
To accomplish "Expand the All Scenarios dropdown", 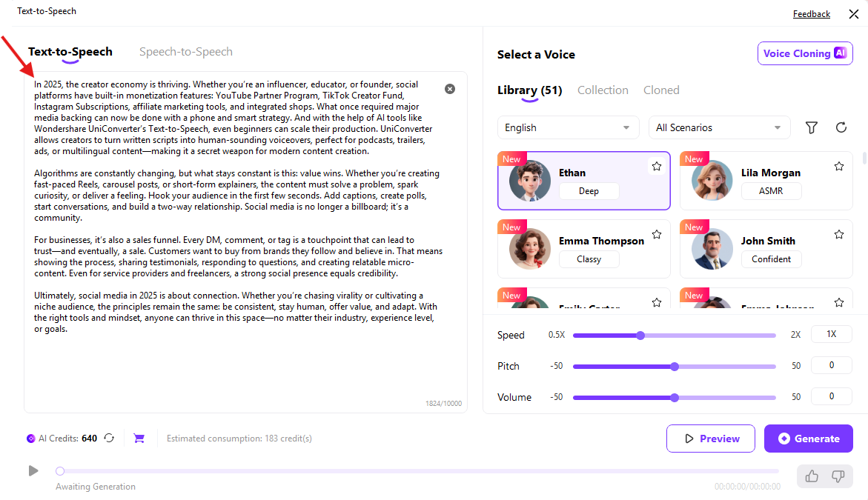I will pyautogui.click(x=718, y=127).
